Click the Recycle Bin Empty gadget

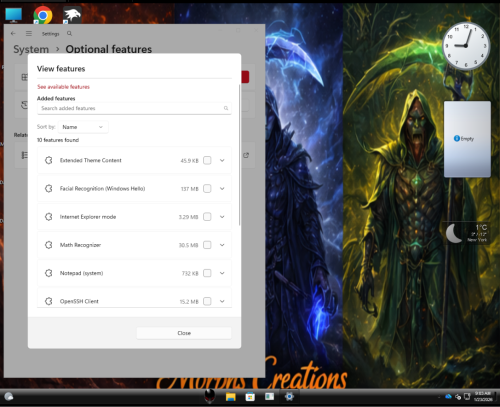(x=467, y=139)
